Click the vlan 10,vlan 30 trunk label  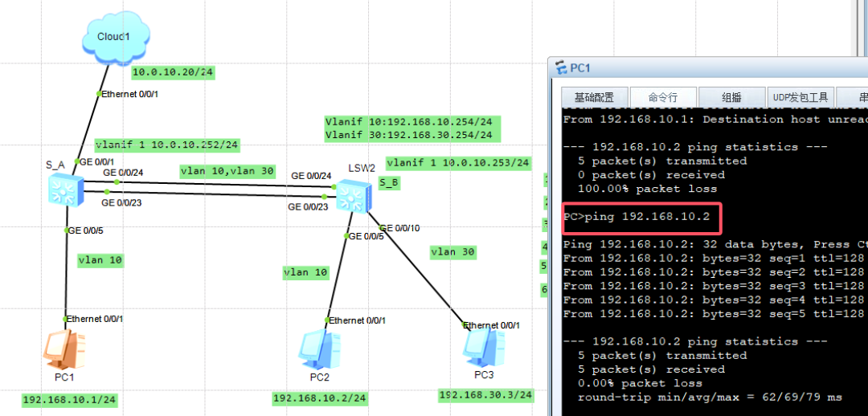point(227,171)
